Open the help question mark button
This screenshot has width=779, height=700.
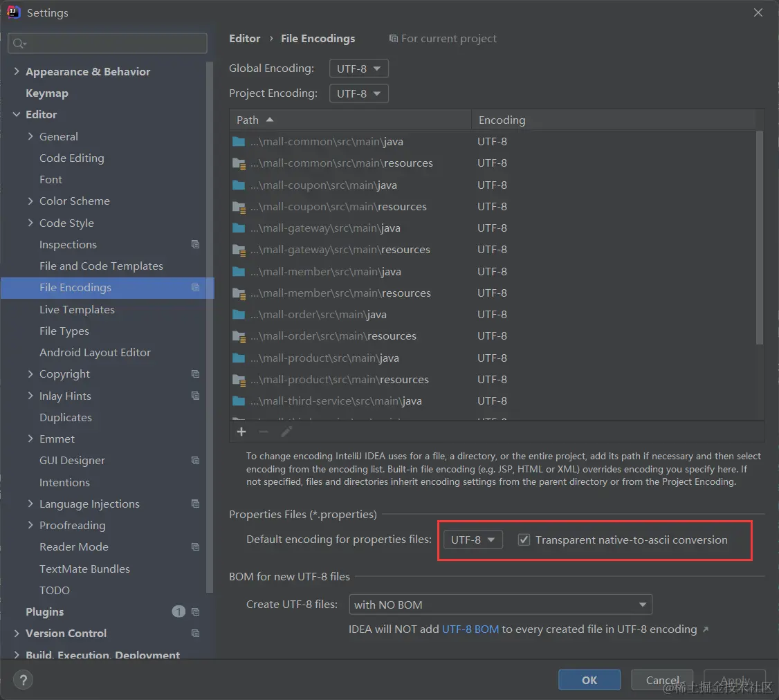23,680
